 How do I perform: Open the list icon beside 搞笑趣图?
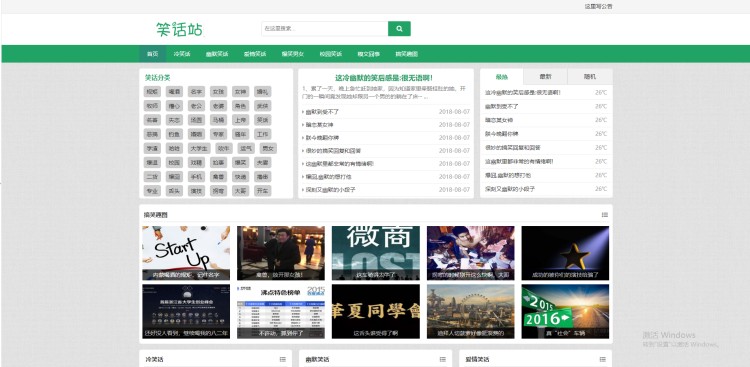tap(605, 215)
